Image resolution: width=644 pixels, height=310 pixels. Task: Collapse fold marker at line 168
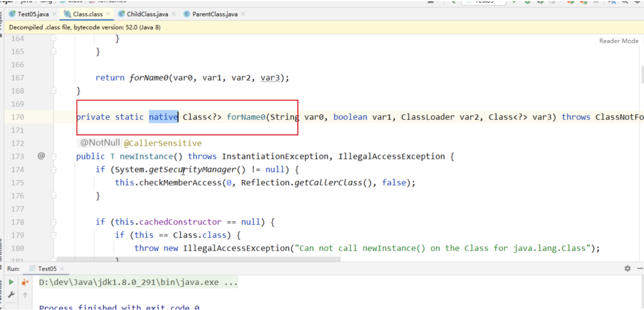(x=53, y=91)
